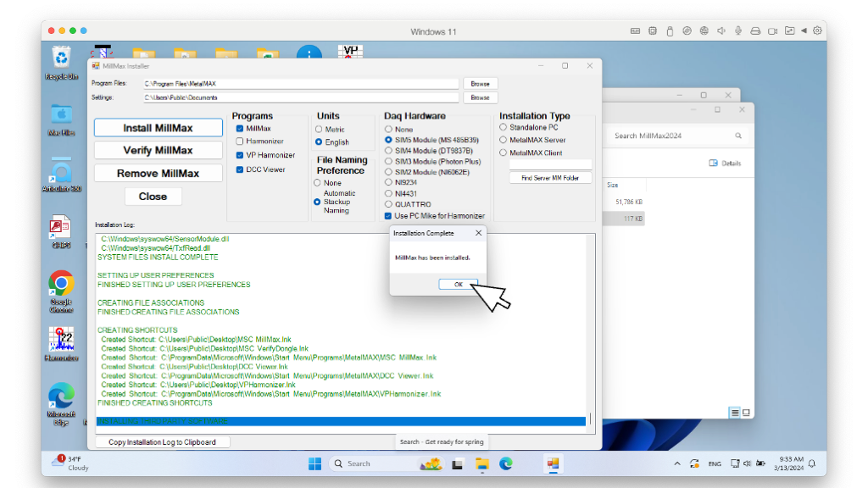Select SIM4 Module (DT9837B)

coord(388,151)
